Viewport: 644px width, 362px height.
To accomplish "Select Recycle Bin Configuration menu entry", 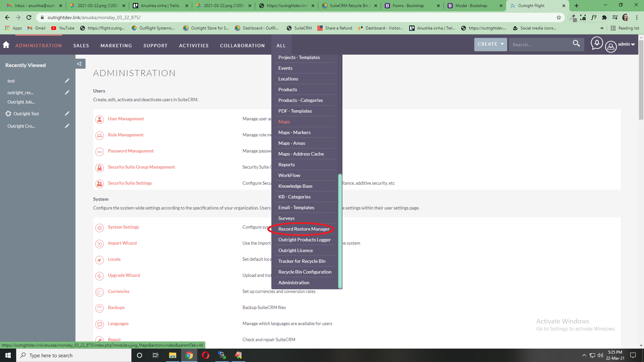I will pos(305,272).
